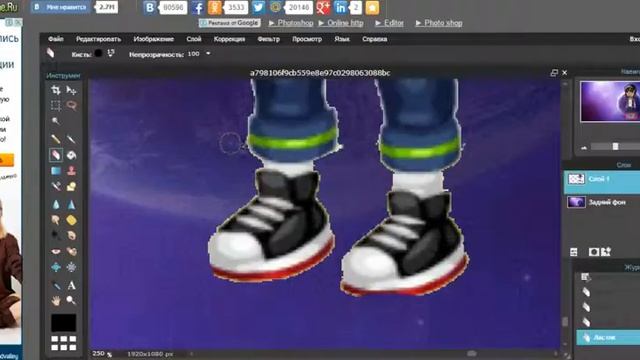Select the Слой 1 layer

click(x=602, y=182)
